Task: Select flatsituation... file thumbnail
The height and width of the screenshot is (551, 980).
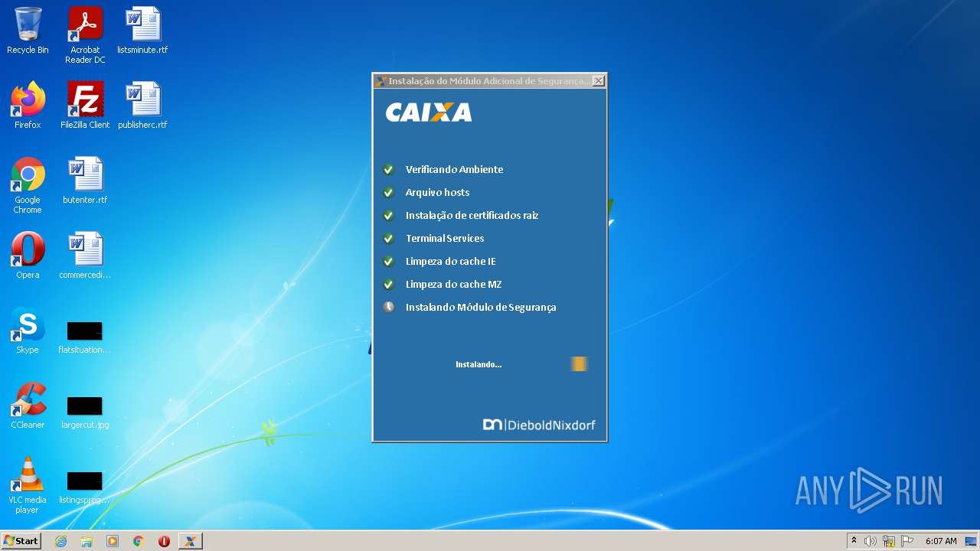Action: tap(85, 338)
